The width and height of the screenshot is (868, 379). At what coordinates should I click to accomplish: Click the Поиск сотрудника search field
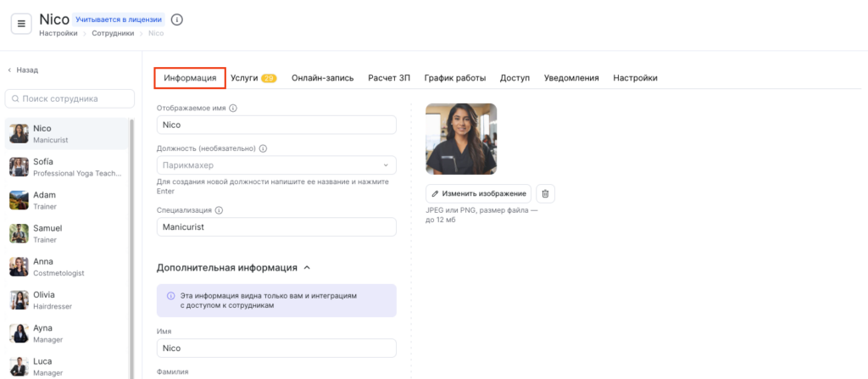(x=70, y=99)
